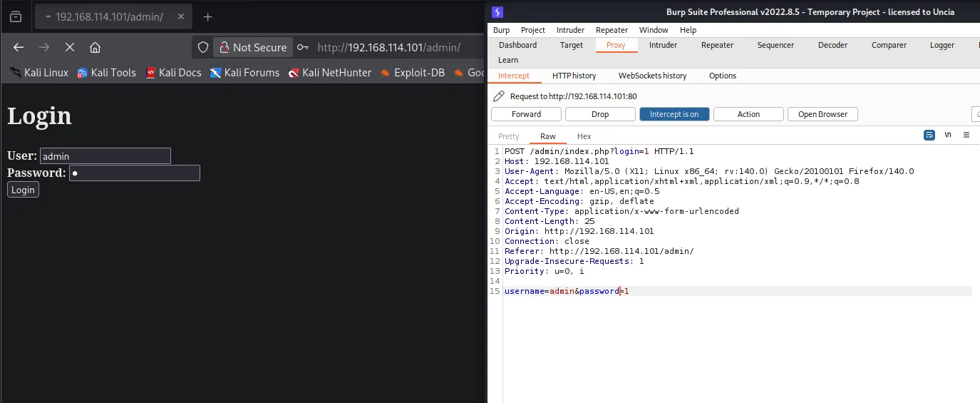Switch to the Decoder tab
The width and height of the screenshot is (980, 403).
click(832, 45)
